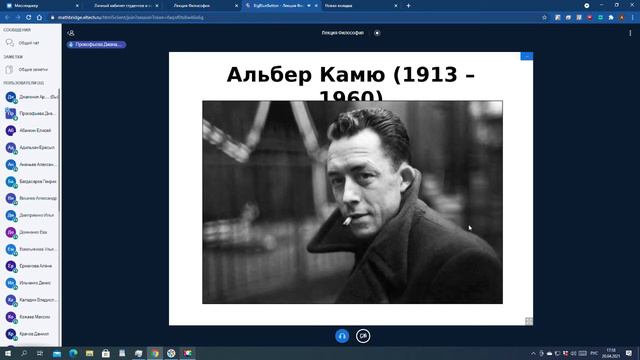The height and width of the screenshot is (360, 640).
Task: Open the browser home page
Action: pyautogui.click(x=40, y=18)
